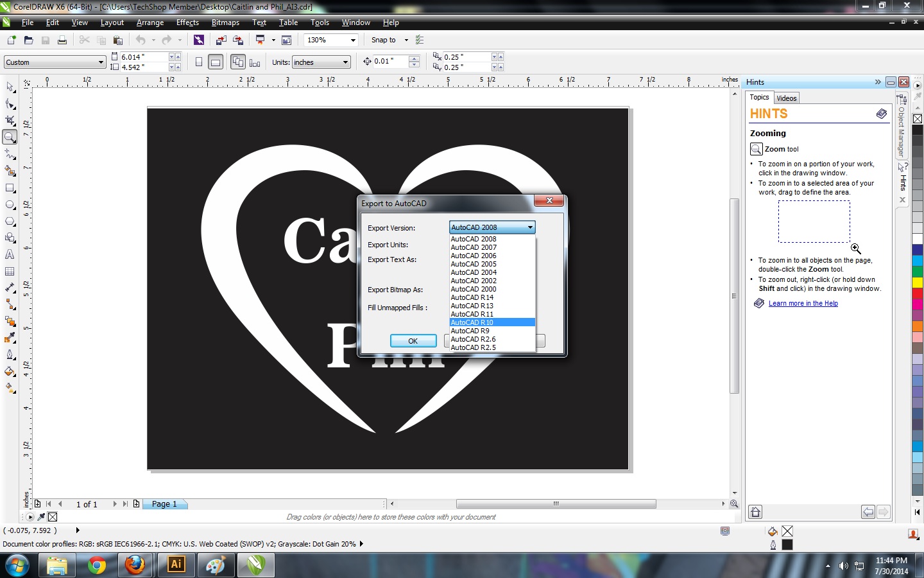This screenshot has width=924, height=578.
Task: Click the Search content icon
Action: [199, 40]
